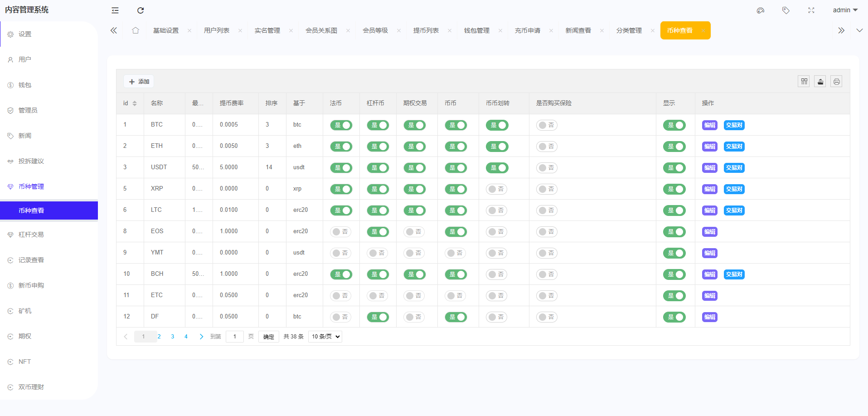The height and width of the screenshot is (416, 868).
Task: Enter fullscreen mode via the expand icon
Action: click(x=811, y=10)
